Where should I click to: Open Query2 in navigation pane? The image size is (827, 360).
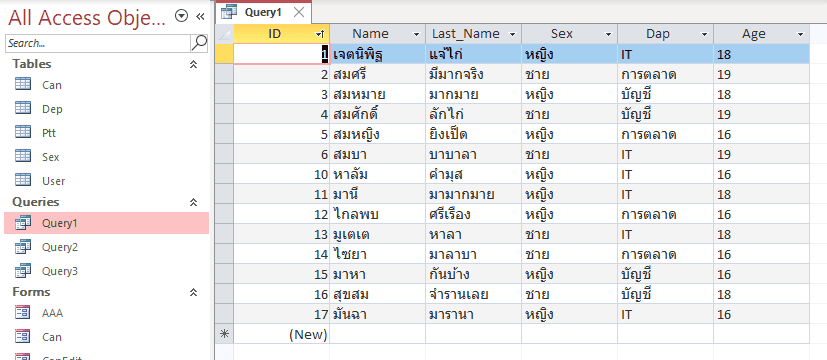(x=60, y=247)
